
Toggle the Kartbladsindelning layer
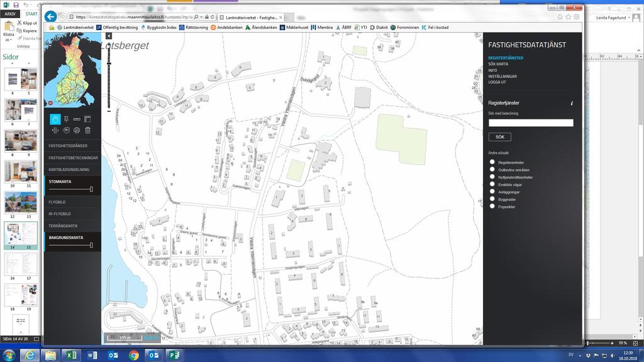pos(72,170)
